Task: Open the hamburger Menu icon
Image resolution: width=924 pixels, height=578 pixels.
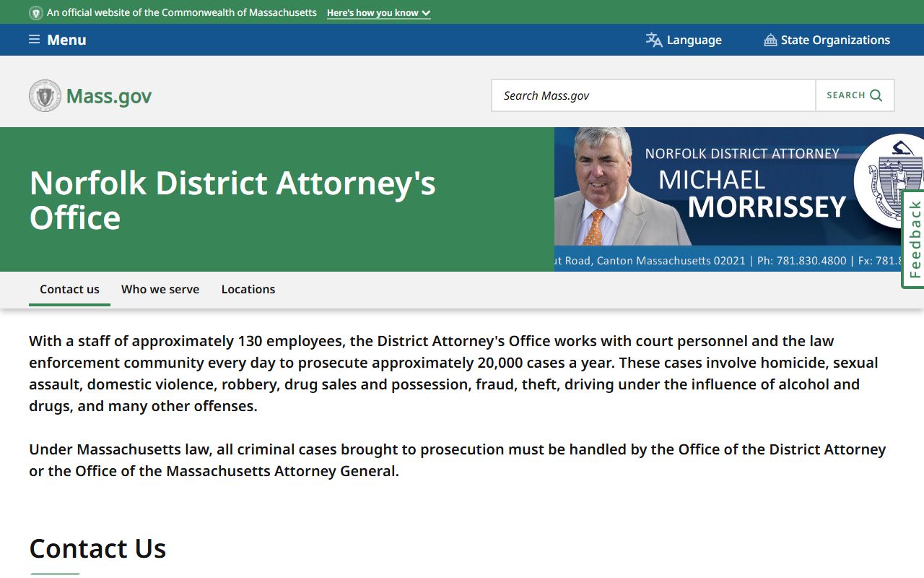Action: pyautogui.click(x=34, y=40)
